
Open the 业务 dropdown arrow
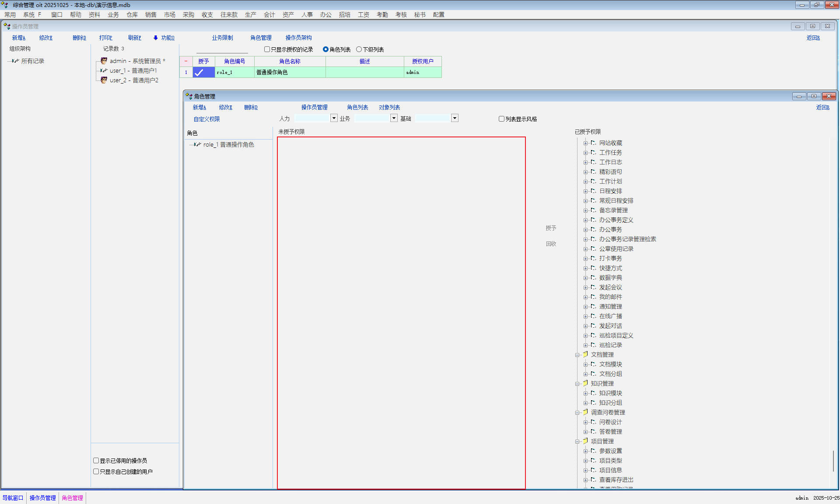(x=394, y=118)
